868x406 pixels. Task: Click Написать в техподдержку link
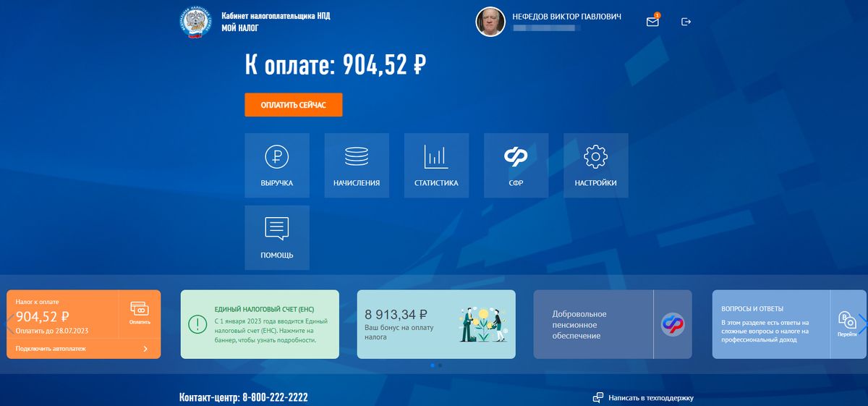click(651, 397)
